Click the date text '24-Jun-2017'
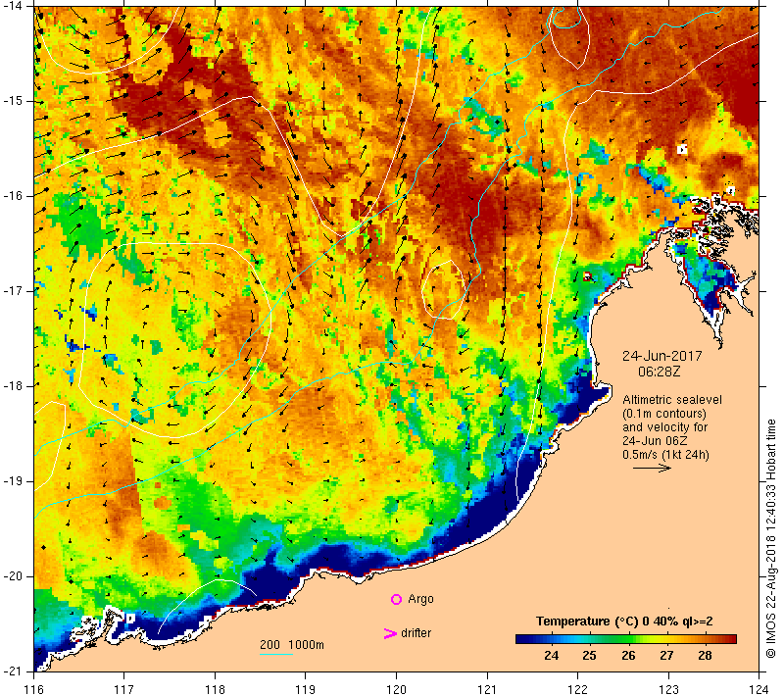The height and width of the screenshot is (696, 784). pos(662,356)
